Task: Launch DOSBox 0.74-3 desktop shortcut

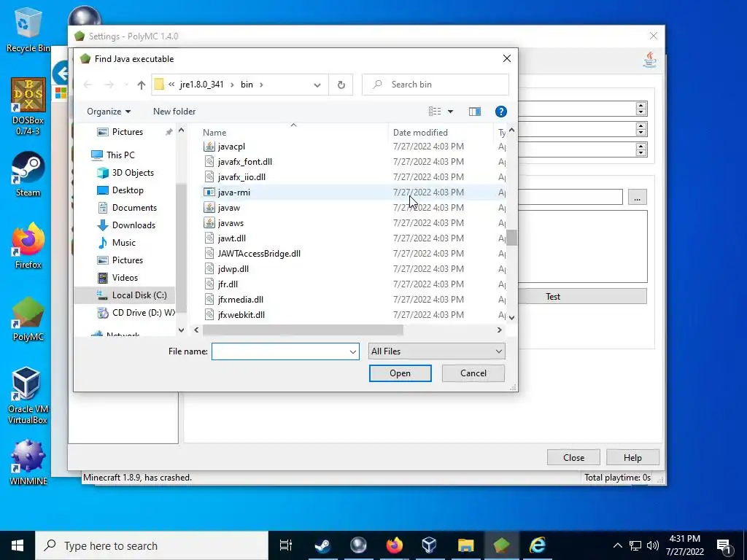Action: pos(28,106)
